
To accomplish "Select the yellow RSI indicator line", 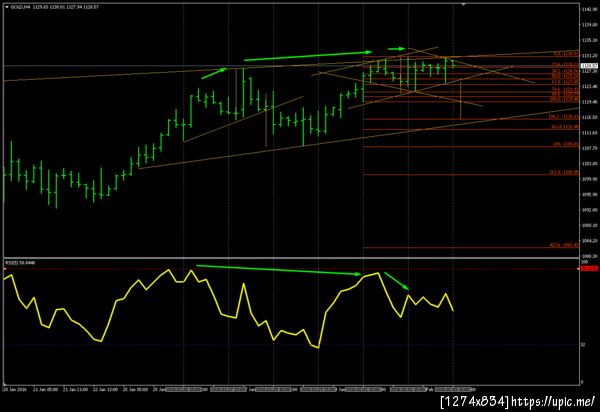I will coord(228,308).
